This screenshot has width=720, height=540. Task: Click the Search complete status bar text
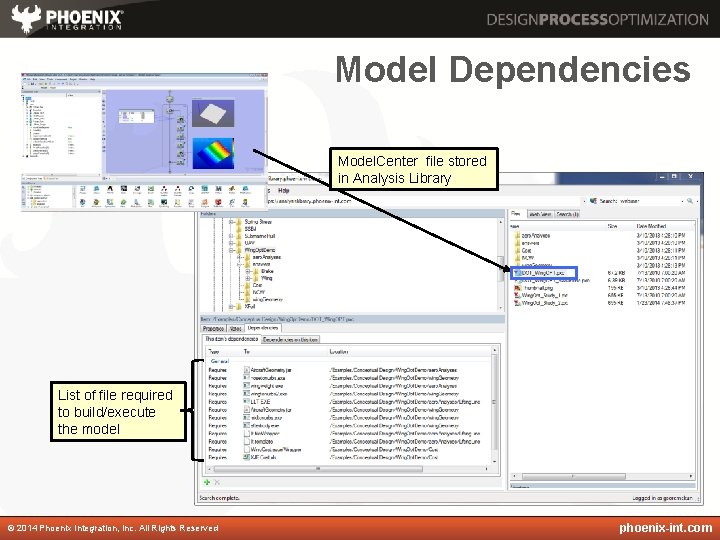tap(219, 498)
